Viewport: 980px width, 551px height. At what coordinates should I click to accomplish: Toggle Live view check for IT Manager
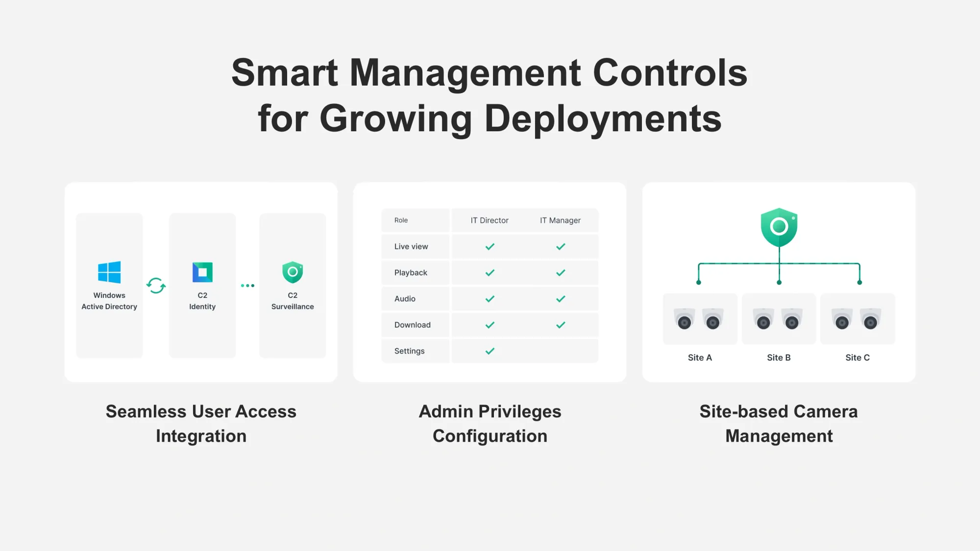point(561,246)
